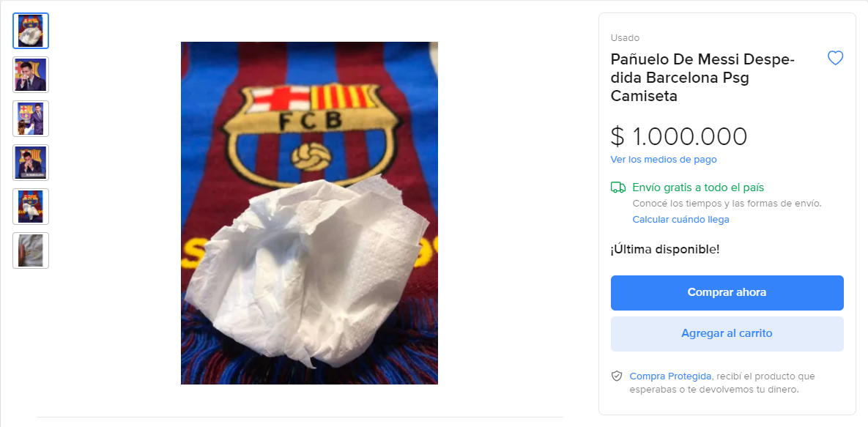Screen dimensions: 868x427
Task: Click the Envío gratis a todo el país text
Action: (x=698, y=187)
